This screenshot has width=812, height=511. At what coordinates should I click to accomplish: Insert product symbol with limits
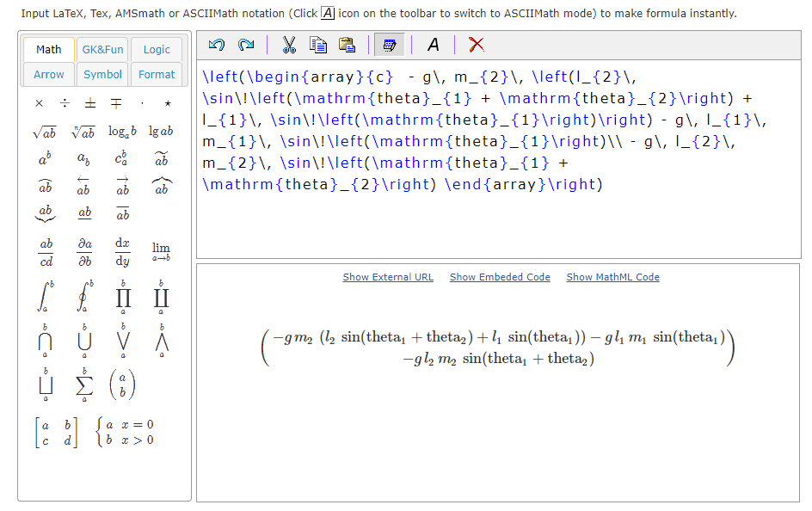click(123, 297)
